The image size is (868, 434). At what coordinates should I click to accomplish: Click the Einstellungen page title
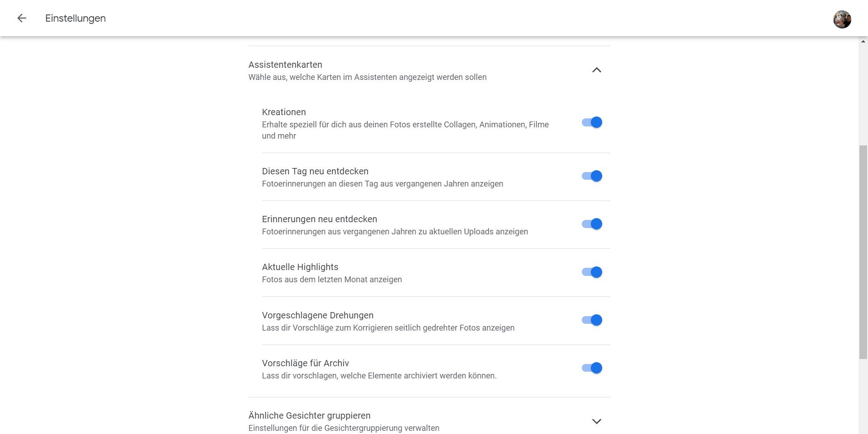pyautogui.click(x=75, y=19)
